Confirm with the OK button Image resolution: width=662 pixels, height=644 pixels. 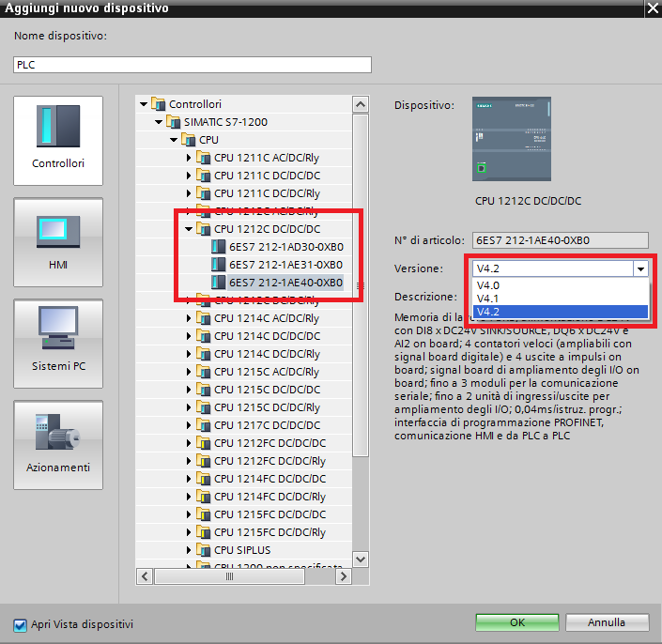517,622
